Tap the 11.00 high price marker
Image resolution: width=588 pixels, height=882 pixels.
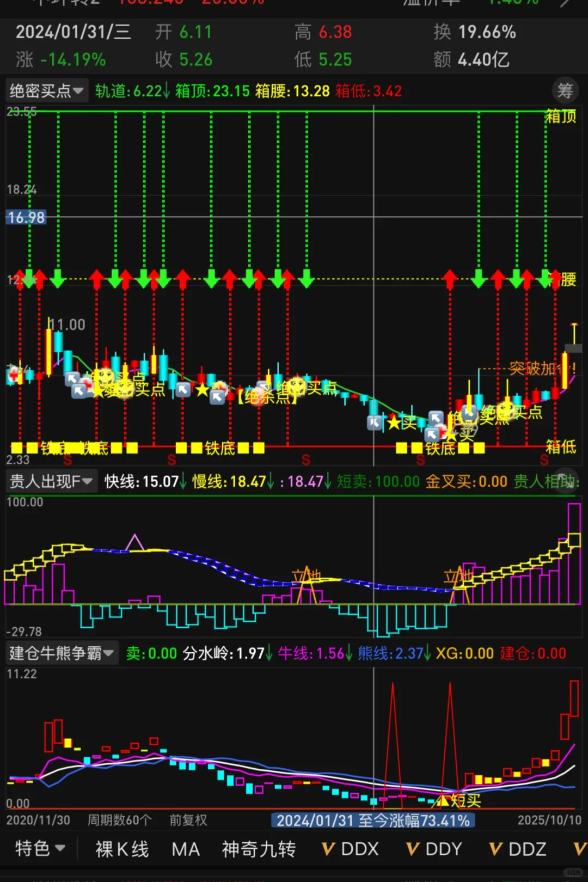click(68, 325)
